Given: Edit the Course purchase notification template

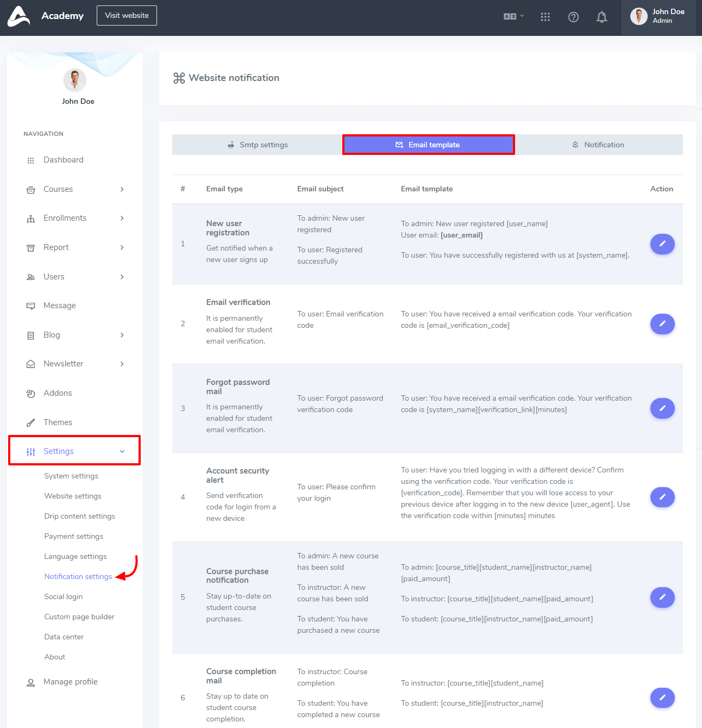Looking at the screenshot, I should tap(662, 598).
